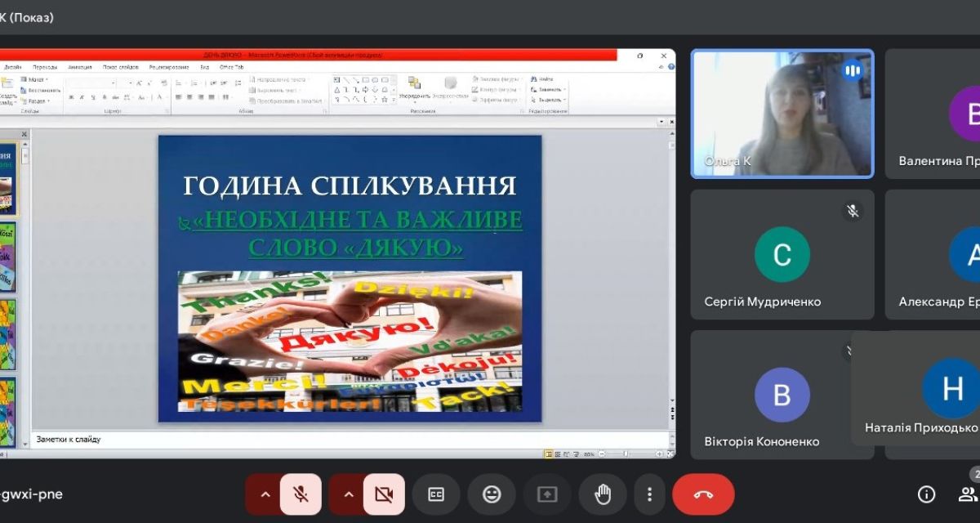The height and width of the screenshot is (523, 980).
Task: Toggle closed captions with the CC button
Action: pyautogui.click(x=436, y=494)
